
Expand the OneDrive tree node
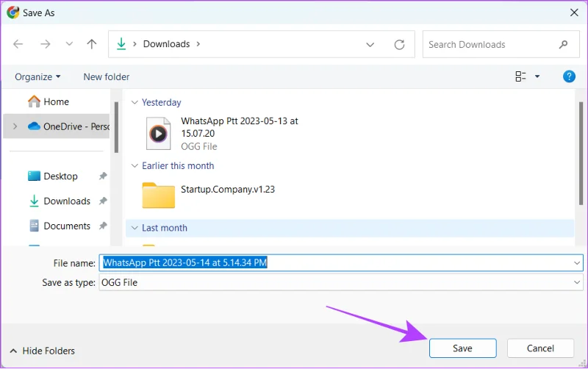tap(15, 126)
